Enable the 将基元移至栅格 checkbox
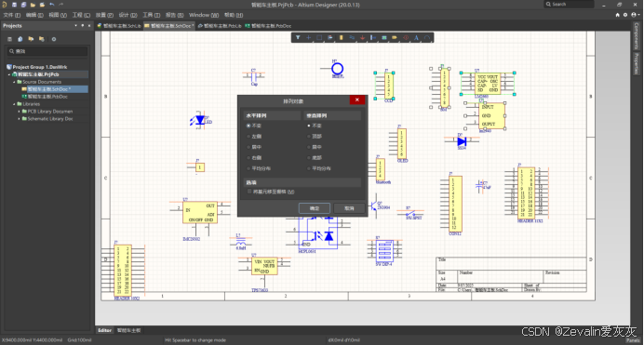Screen dimensions: 644x345 point(249,192)
